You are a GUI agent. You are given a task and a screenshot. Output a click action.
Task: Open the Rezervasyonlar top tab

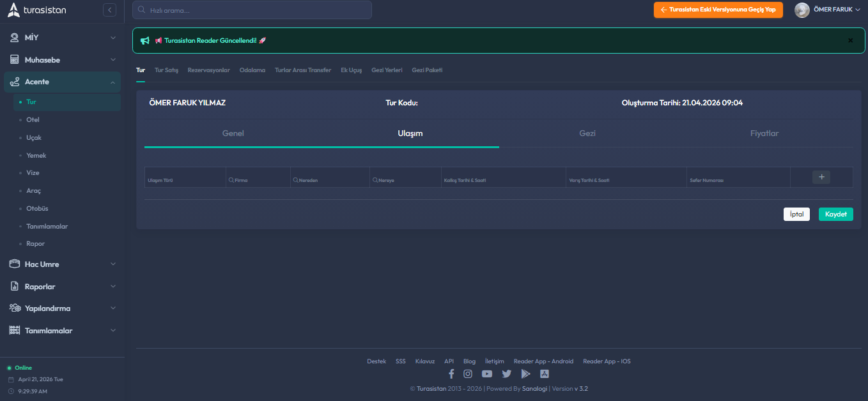pyautogui.click(x=208, y=70)
